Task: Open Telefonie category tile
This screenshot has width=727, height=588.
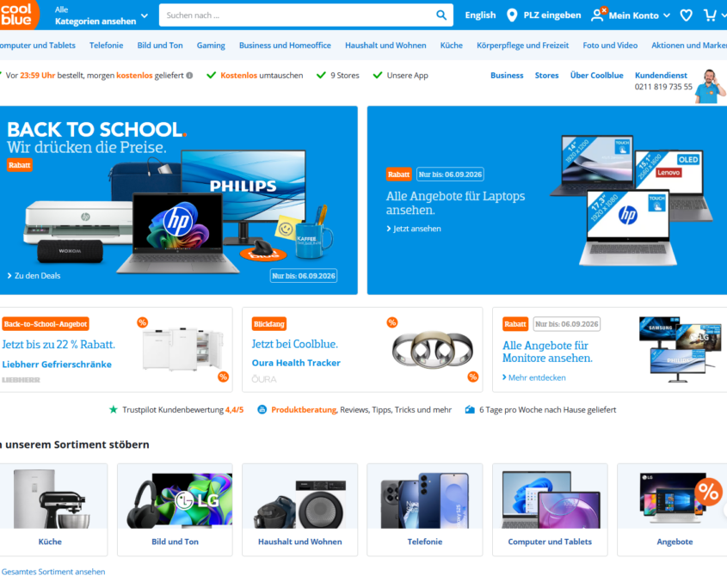Action: [x=425, y=509]
